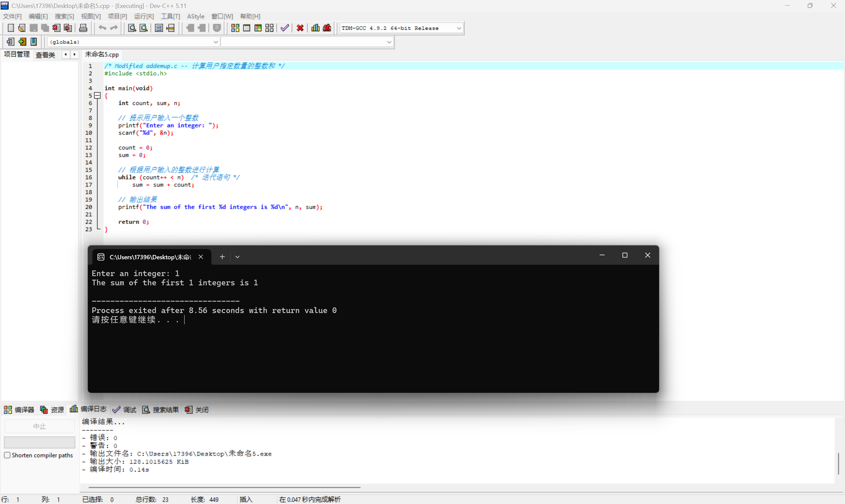The height and width of the screenshot is (504, 845).
Task: Open the 运行[R] menu
Action: click(144, 16)
